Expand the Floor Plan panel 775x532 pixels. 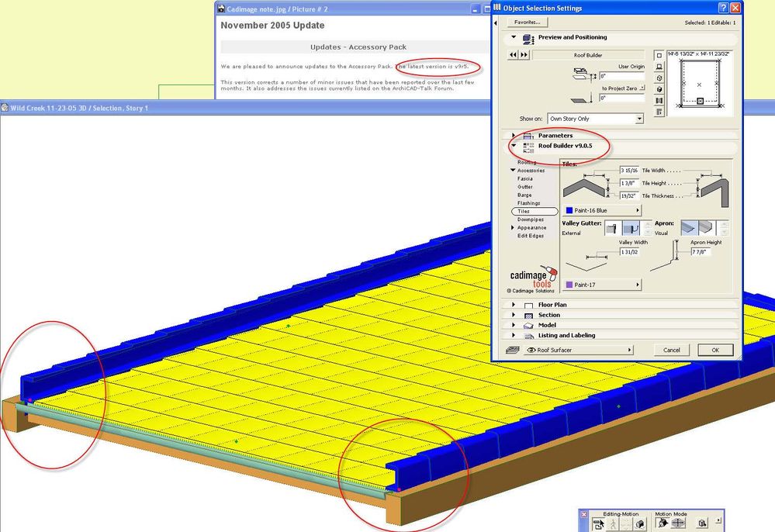coord(514,305)
